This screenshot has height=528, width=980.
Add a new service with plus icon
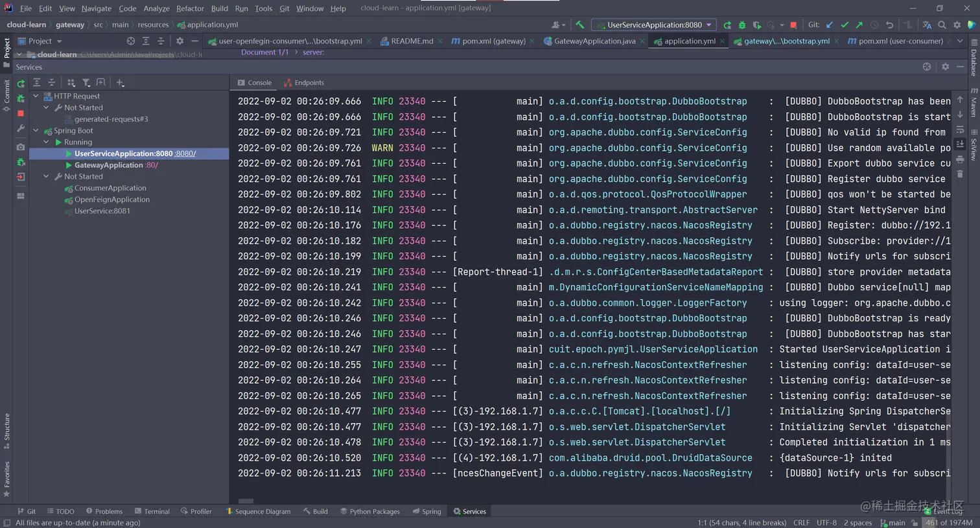coord(120,83)
